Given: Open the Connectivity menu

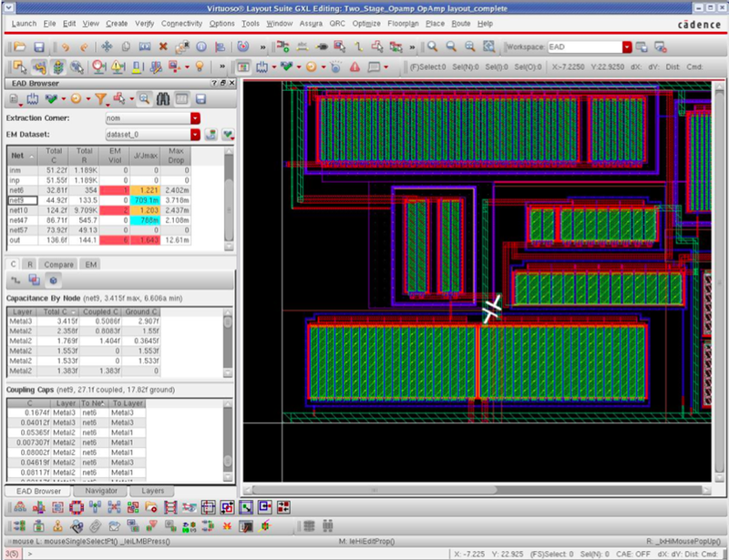Looking at the screenshot, I should 181,24.
